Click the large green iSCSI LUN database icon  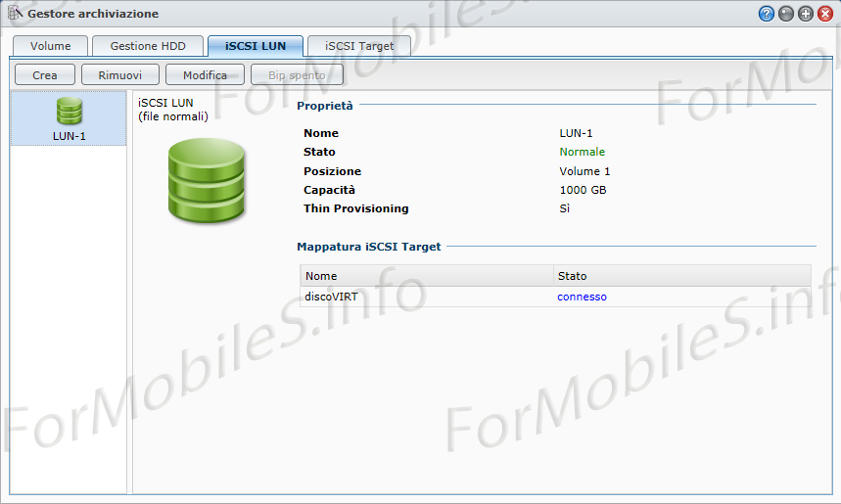(x=207, y=179)
